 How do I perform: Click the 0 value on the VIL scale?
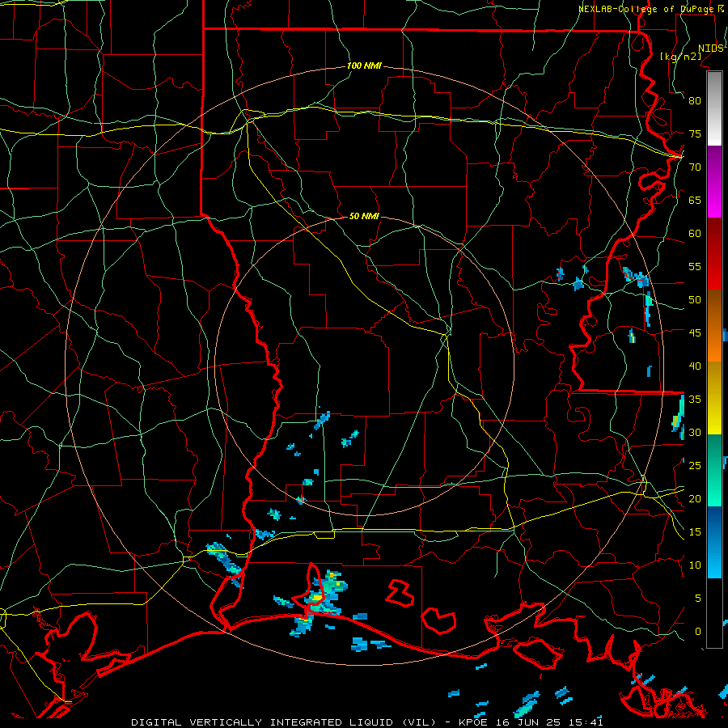pyautogui.click(x=698, y=632)
